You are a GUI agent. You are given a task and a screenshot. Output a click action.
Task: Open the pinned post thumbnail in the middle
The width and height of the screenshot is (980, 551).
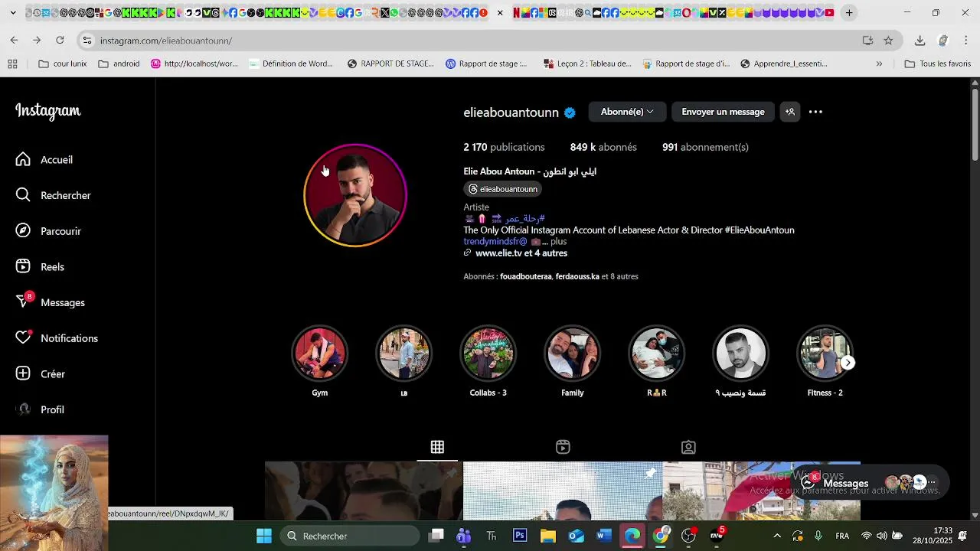(x=563, y=491)
